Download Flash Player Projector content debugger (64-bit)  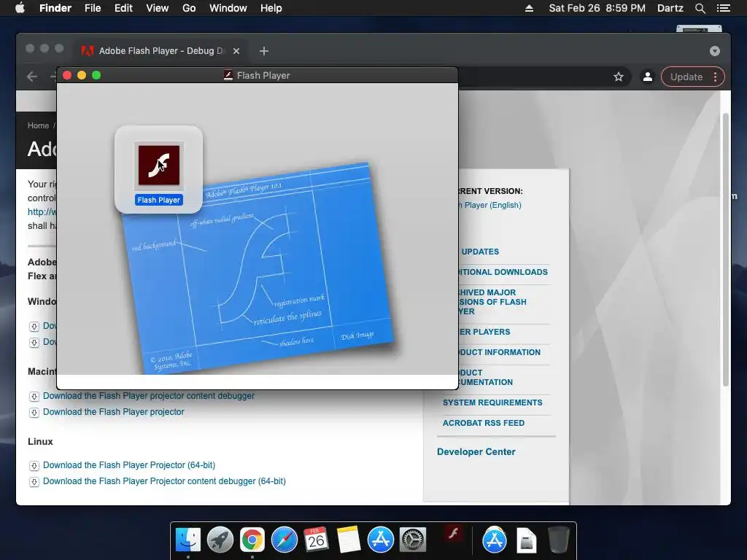[164, 481]
